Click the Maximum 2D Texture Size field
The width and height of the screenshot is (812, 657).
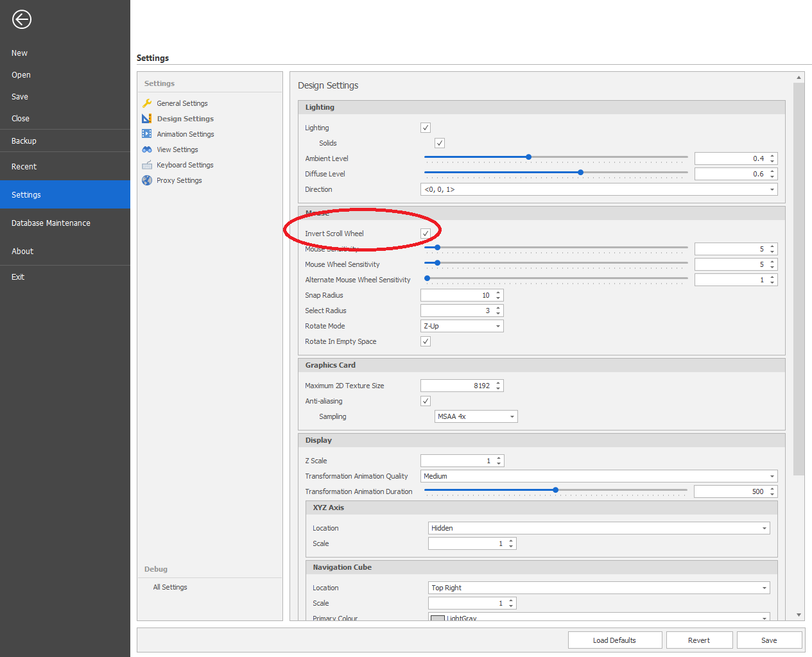[457, 386]
